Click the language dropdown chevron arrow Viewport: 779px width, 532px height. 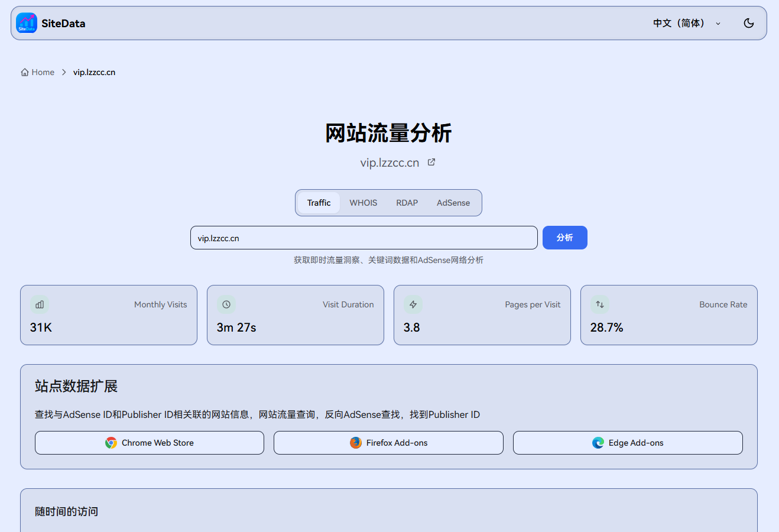point(718,24)
